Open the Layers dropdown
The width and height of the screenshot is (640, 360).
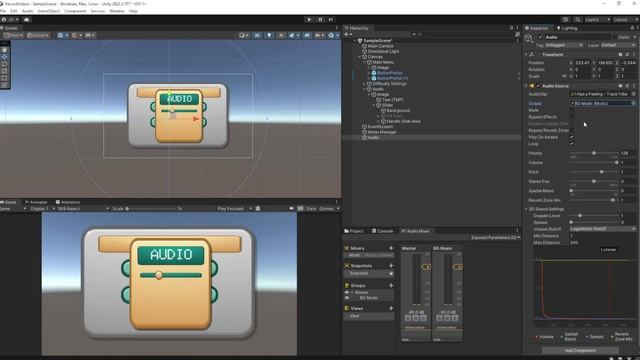pos(597,20)
